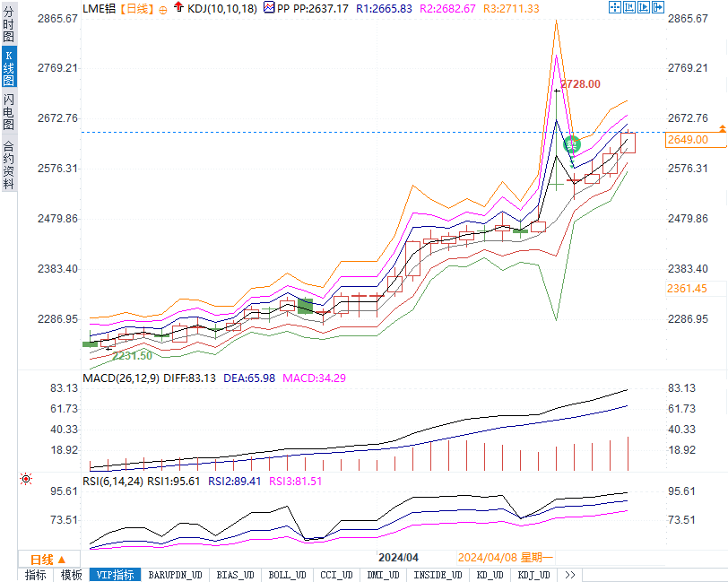The width and height of the screenshot is (728, 582).
Task: Open the 模板 bottom tab
Action: [x=71, y=575]
